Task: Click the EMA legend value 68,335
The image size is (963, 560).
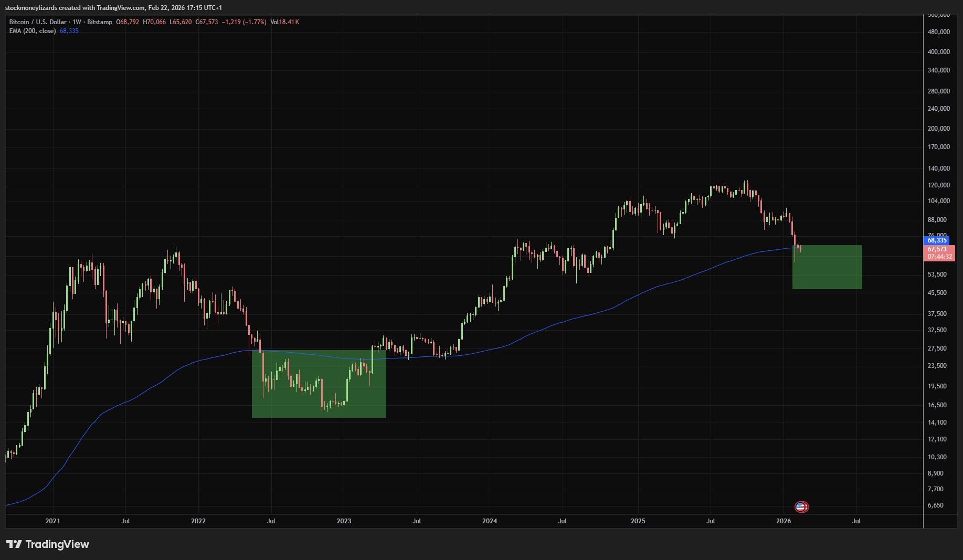Action: pos(69,31)
